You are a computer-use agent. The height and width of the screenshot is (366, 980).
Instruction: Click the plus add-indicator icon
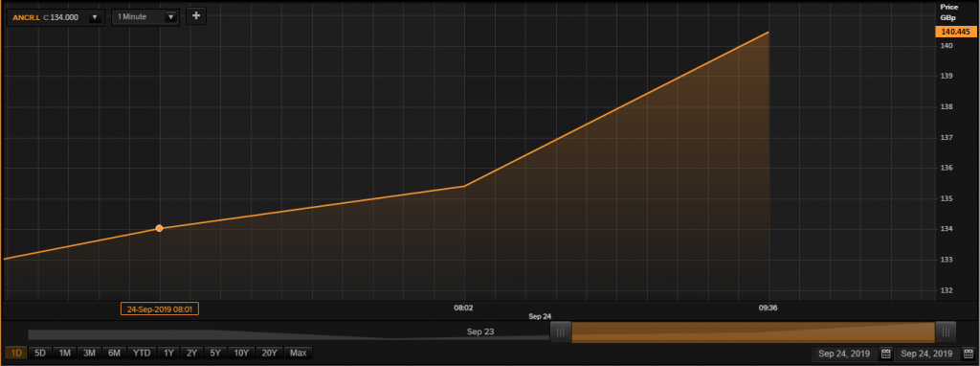(x=195, y=16)
